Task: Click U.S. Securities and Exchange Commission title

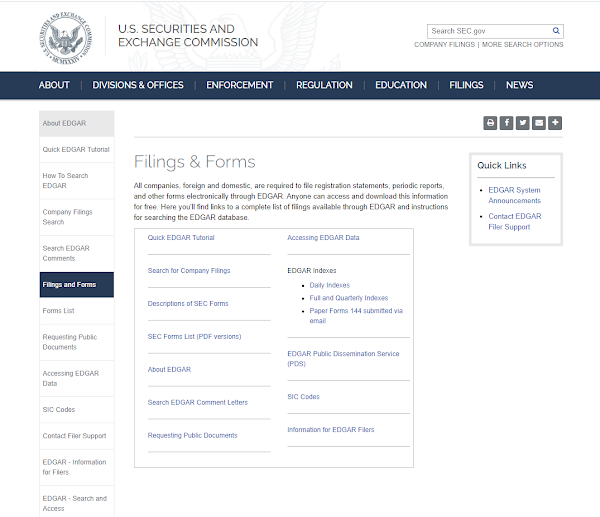Action: [188, 35]
